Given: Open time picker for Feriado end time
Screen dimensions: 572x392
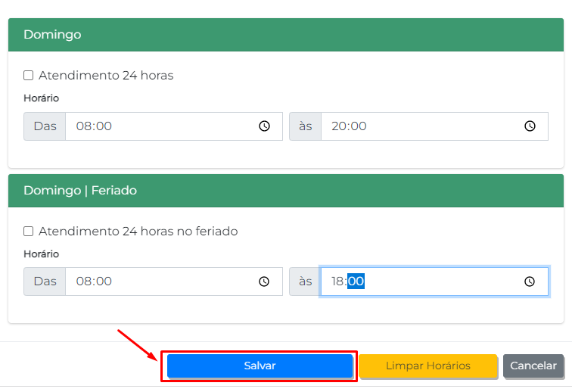Looking at the screenshot, I should pos(530,282).
